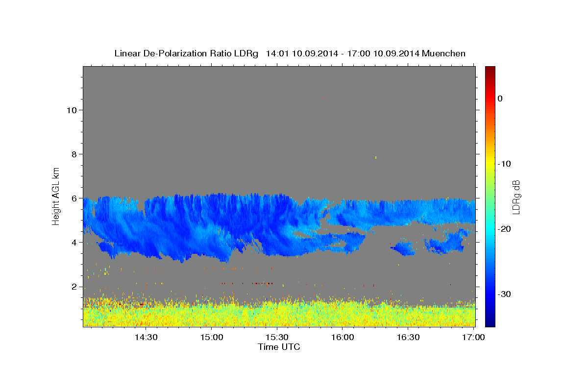Click the plot title "Linear De-Polarization Ratio LDRg"
The width and height of the screenshot is (588, 392).
(186, 53)
